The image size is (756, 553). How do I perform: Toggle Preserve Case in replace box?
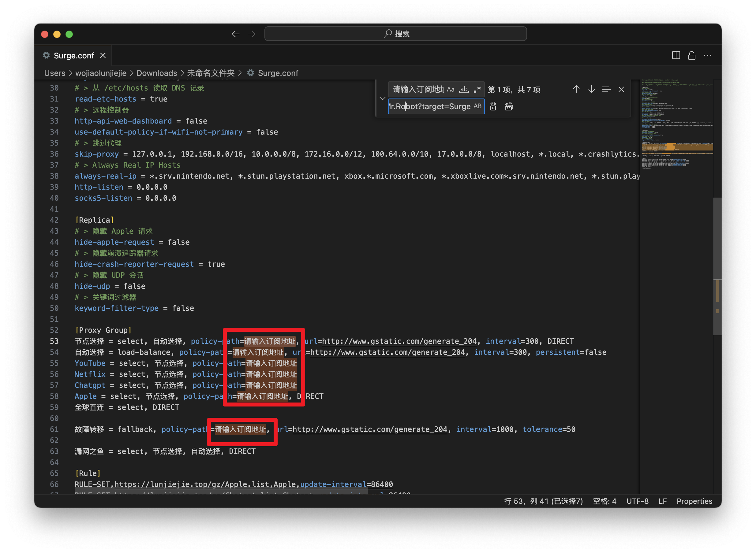477,106
